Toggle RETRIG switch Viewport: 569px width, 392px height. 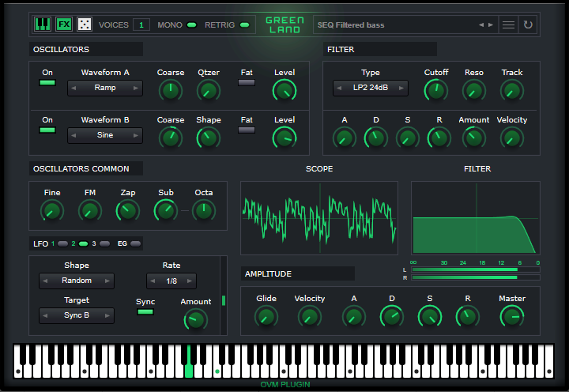point(245,25)
